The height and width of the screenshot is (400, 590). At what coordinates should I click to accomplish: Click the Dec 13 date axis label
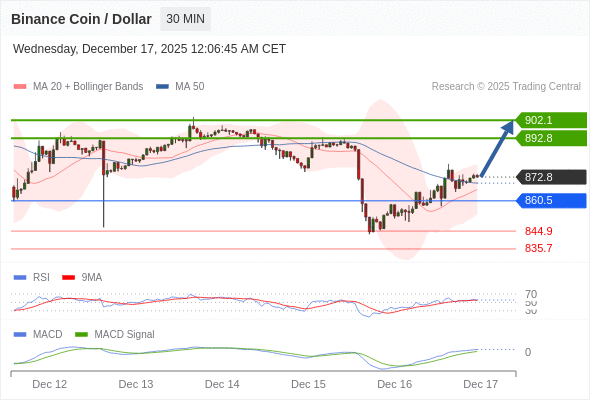pyautogui.click(x=136, y=384)
